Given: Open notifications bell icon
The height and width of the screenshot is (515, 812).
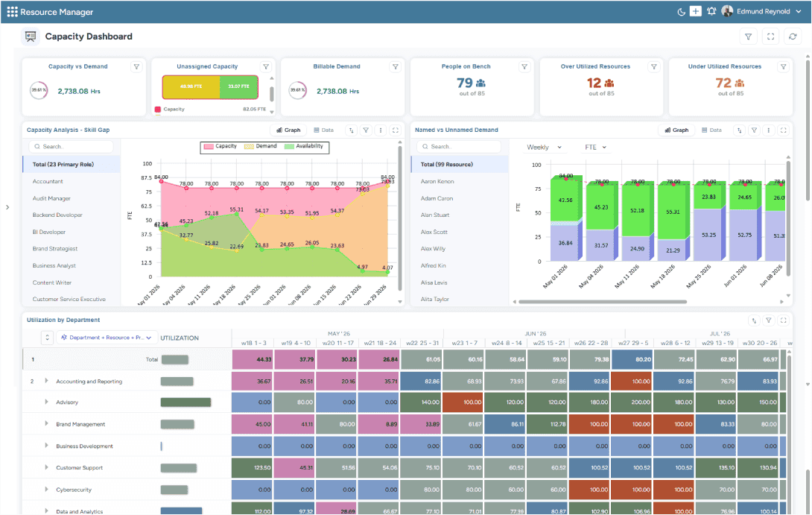Looking at the screenshot, I should click(711, 11).
